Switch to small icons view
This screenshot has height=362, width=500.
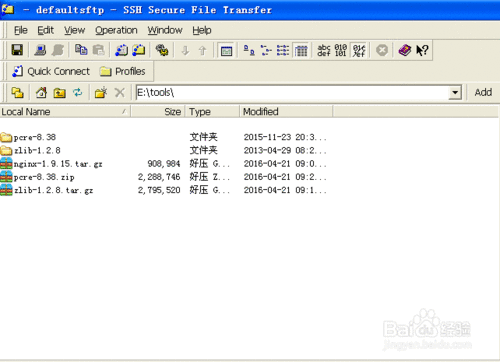tap(266, 50)
